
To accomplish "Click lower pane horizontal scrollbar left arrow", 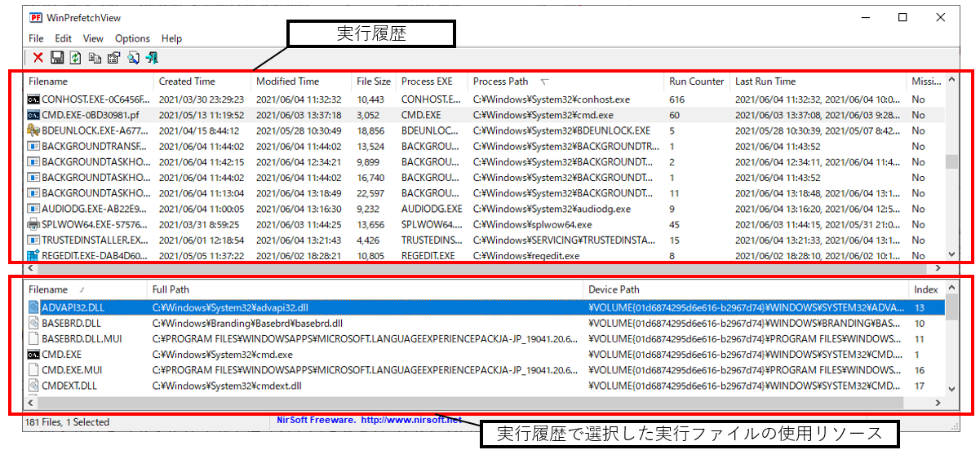I will (31, 403).
